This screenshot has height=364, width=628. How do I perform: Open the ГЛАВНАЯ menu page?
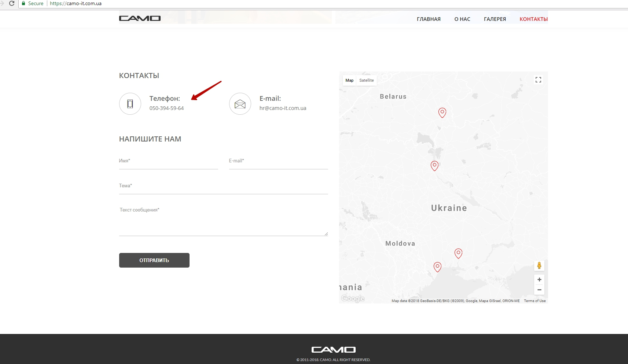[x=429, y=19]
